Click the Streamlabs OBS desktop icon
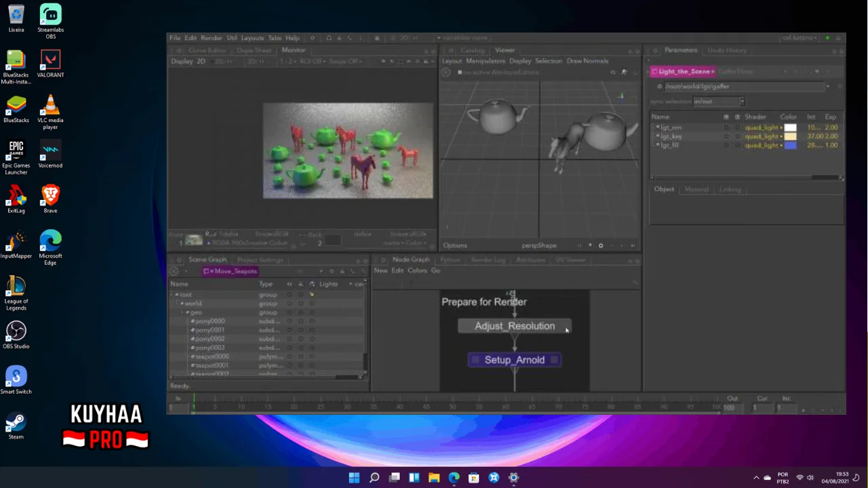The width and height of the screenshot is (868, 488). [51, 22]
